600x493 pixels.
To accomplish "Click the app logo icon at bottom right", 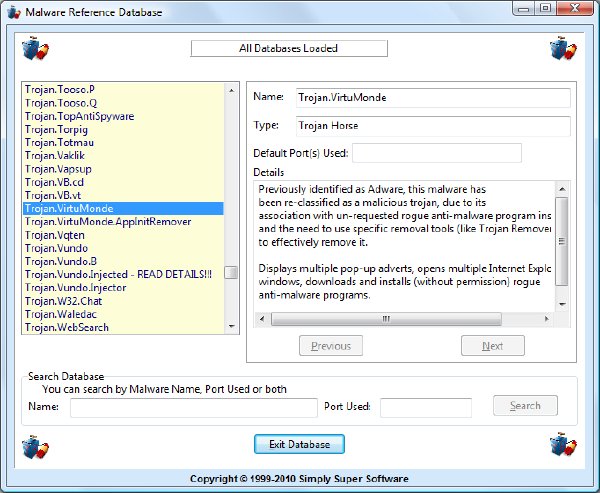I will [563, 445].
